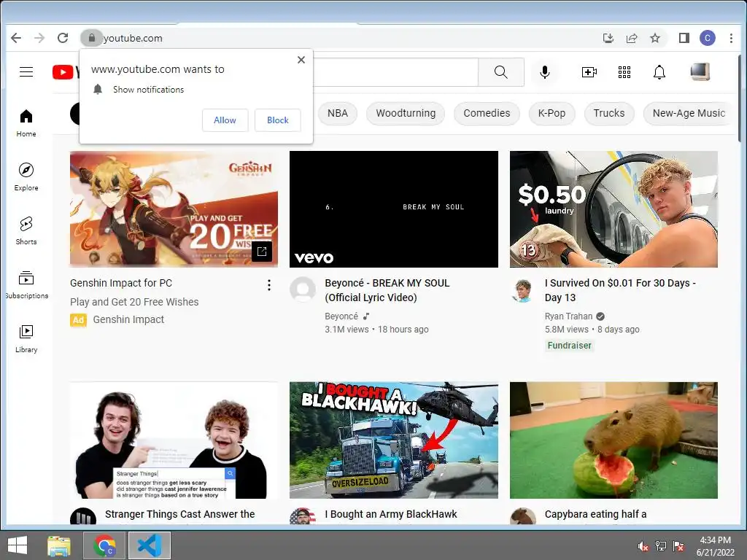Reload the YouTube page
Screen dimensions: 747x560
click(63, 38)
